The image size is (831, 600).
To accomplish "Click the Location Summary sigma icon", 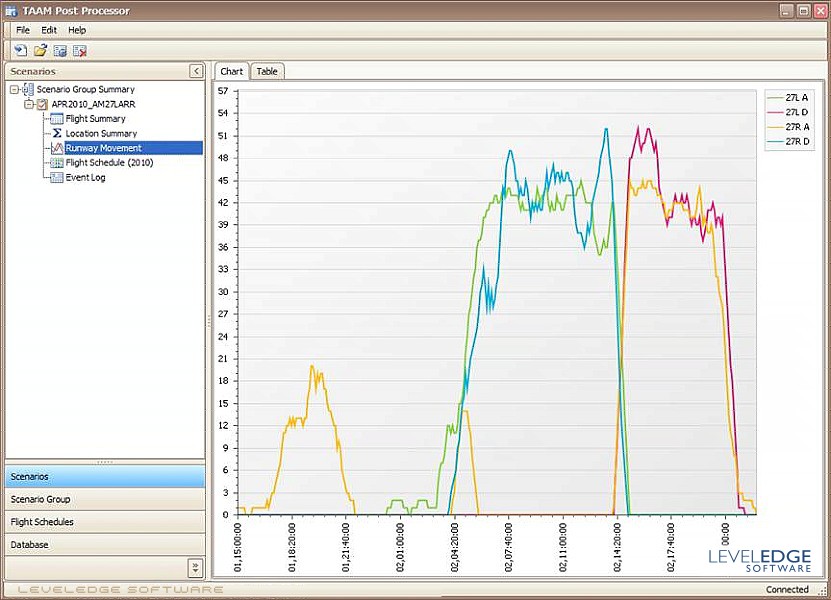I will tap(57, 134).
